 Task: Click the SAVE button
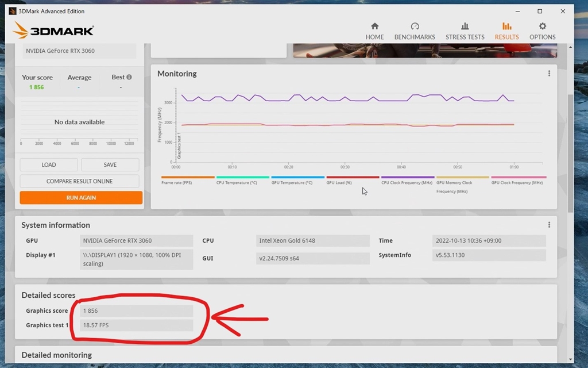click(x=110, y=164)
